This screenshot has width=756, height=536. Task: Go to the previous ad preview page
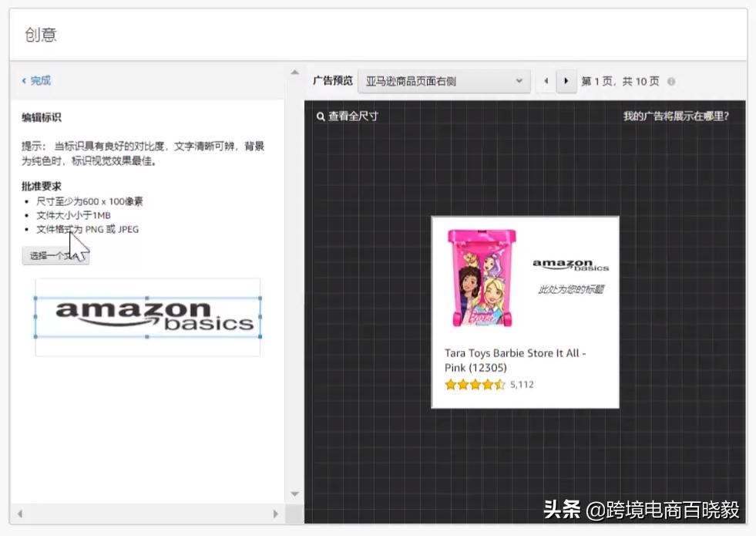click(546, 81)
